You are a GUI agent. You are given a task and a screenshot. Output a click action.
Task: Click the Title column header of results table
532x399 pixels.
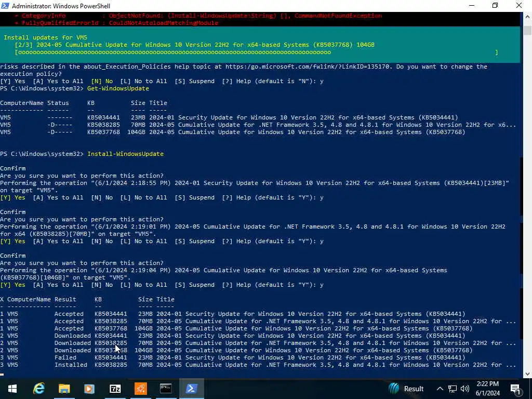click(x=165, y=299)
